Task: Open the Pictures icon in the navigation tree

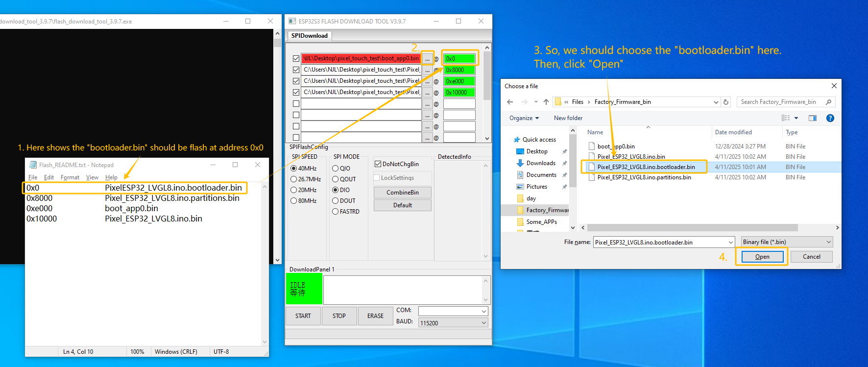Action: (x=520, y=187)
